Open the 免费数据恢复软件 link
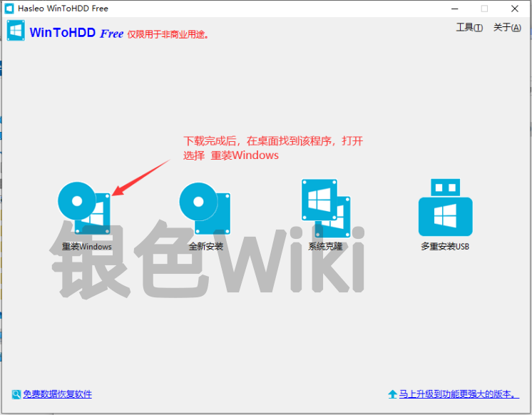The image size is (532, 415). point(57,394)
